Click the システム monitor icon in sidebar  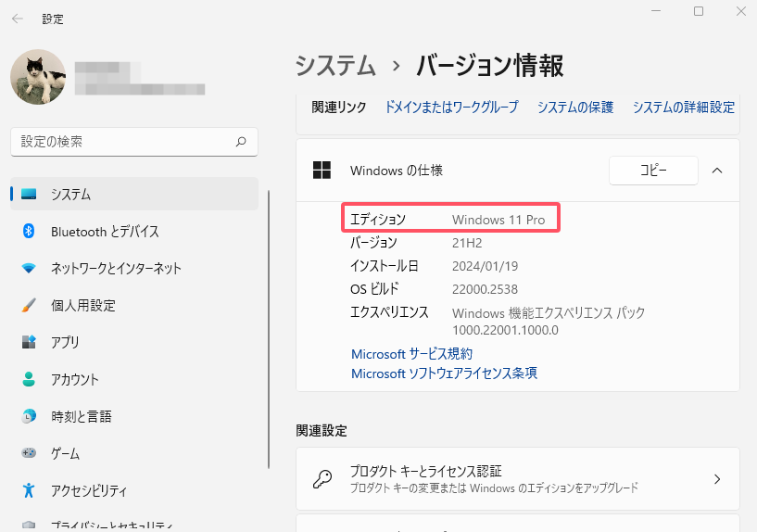(29, 194)
